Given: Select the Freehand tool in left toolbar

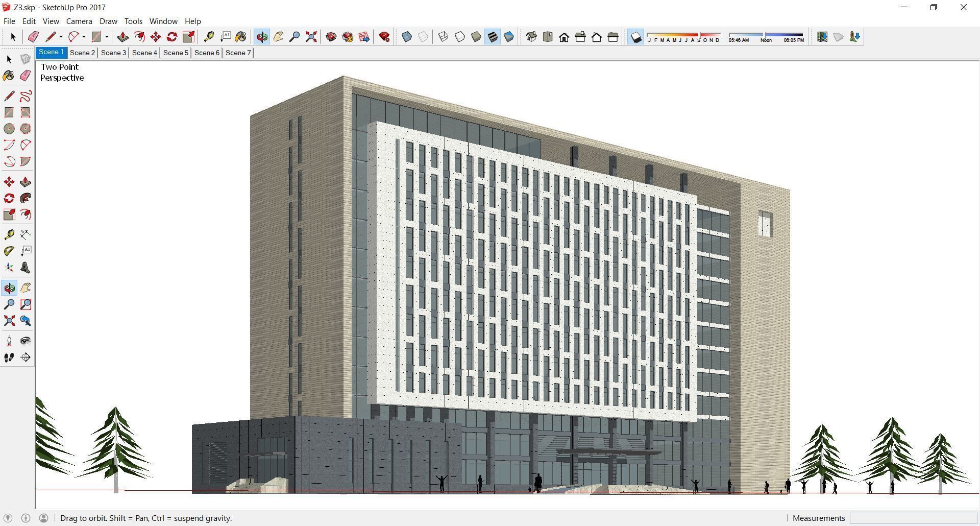Looking at the screenshot, I should click(x=26, y=96).
